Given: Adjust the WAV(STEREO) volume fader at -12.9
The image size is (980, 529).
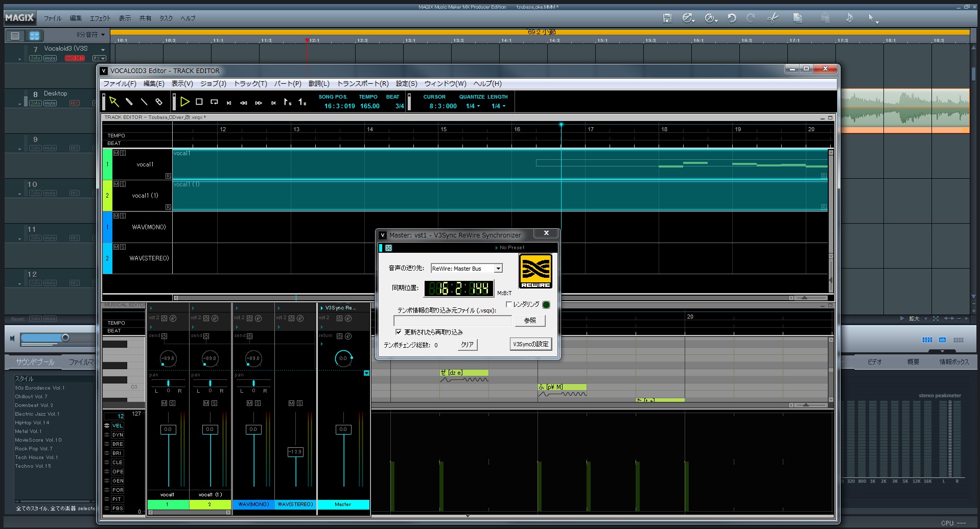Looking at the screenshot, I should point(295,452).
